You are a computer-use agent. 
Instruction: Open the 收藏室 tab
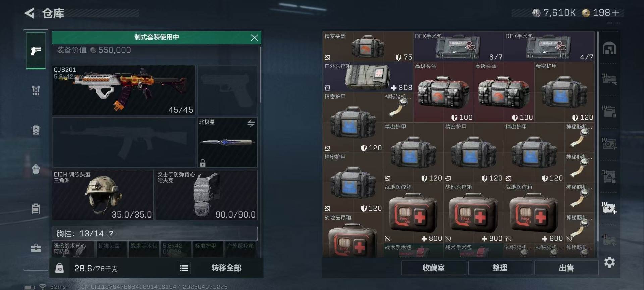pos(433,268)
